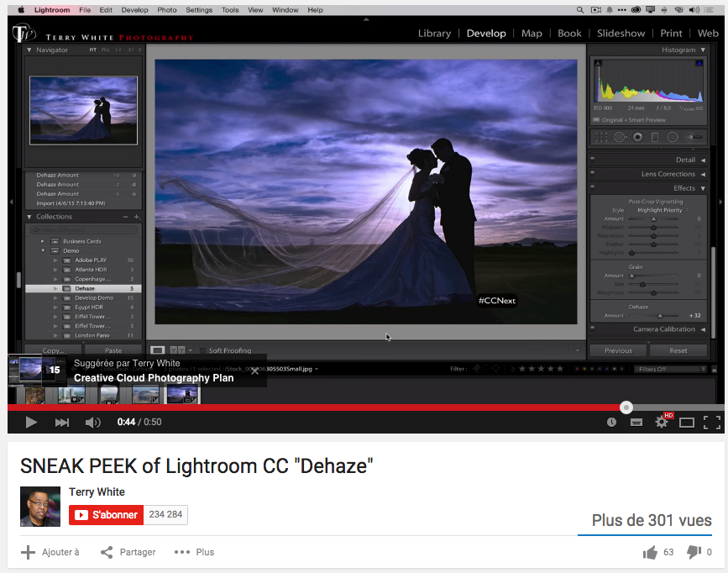Close the suggested video card
Screen dimensions: 728x573
tap(254, 371)
